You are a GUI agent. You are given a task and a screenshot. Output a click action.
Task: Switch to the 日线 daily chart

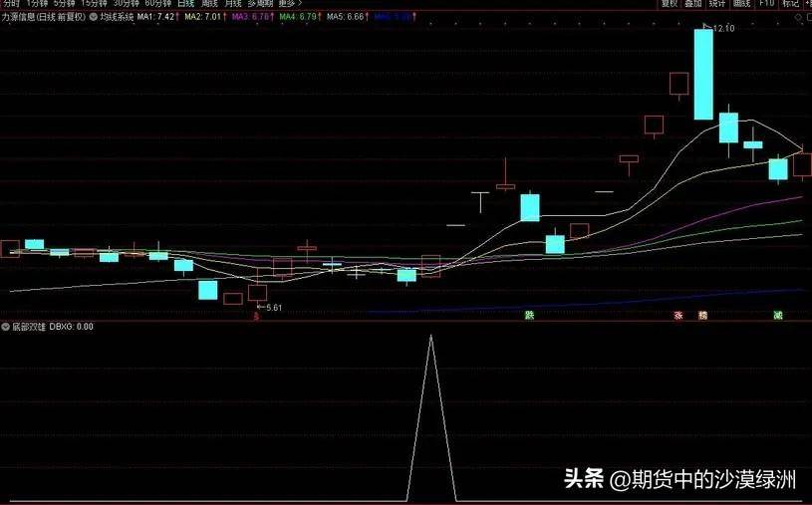pos(186,3)
